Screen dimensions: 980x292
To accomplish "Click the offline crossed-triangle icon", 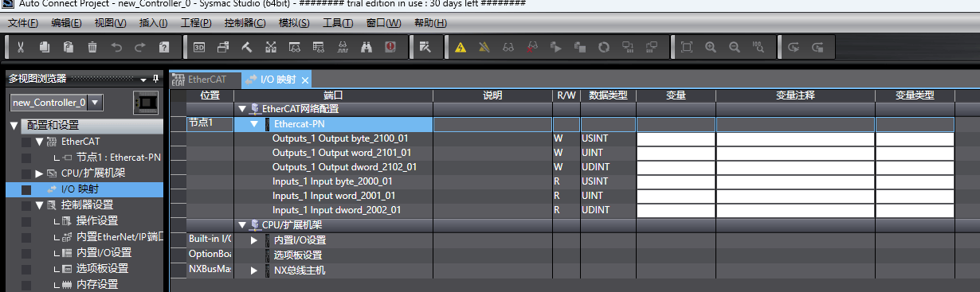I will pos(484,48).
